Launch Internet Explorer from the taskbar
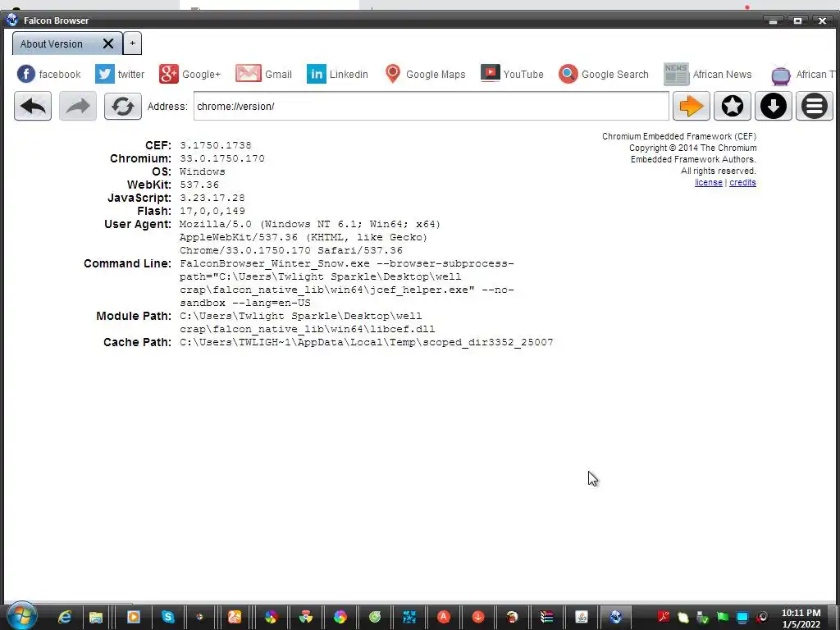840x630 pixels. (x=64, y=617)
